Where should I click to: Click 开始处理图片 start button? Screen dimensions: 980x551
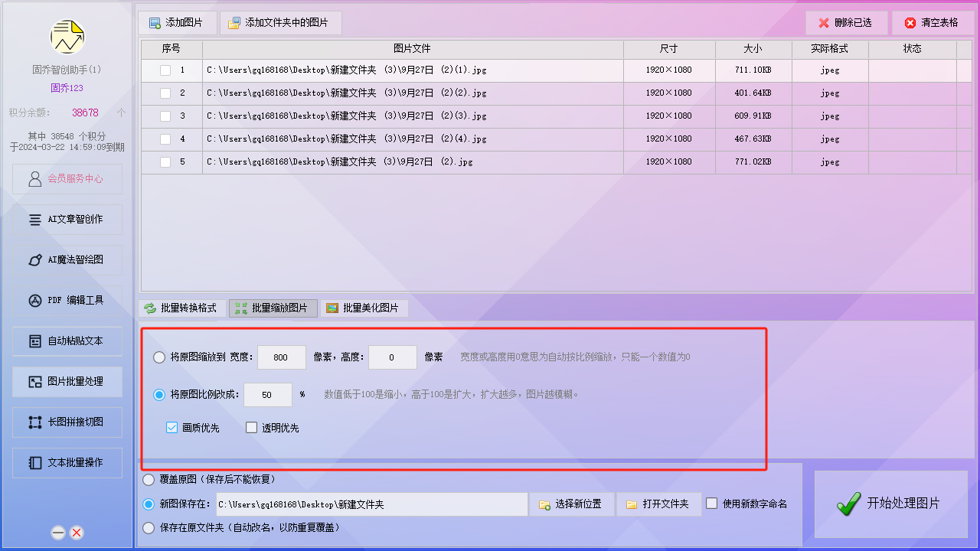tap(891, 504)
